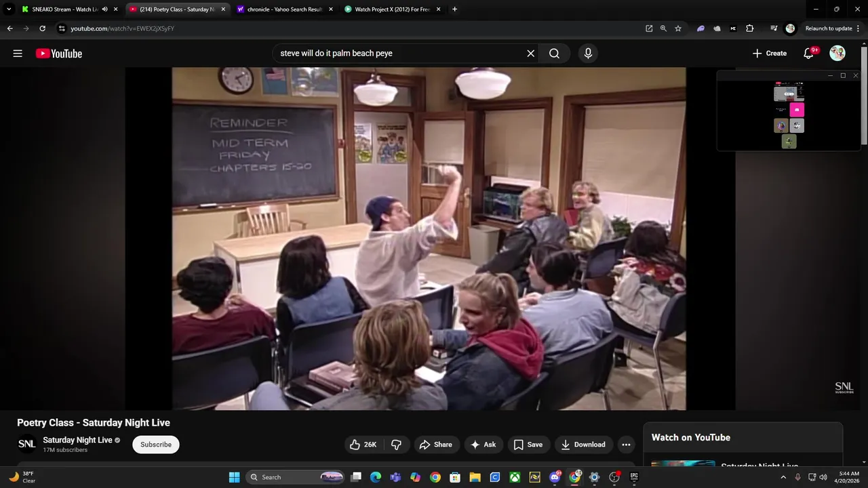The height and width of the screenshot is (488, 868).
Task: Open the SNL channel avatar
Action: (x=26, y=445)
